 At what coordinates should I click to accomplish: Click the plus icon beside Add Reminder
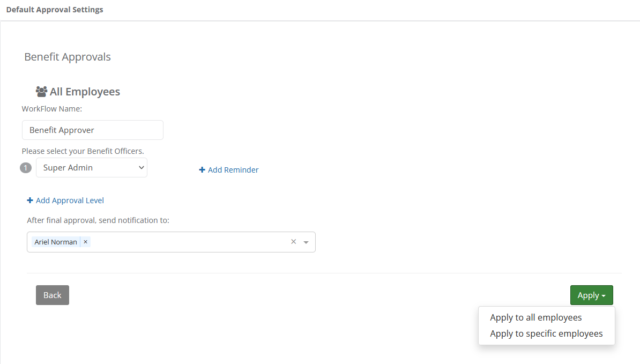202,170
